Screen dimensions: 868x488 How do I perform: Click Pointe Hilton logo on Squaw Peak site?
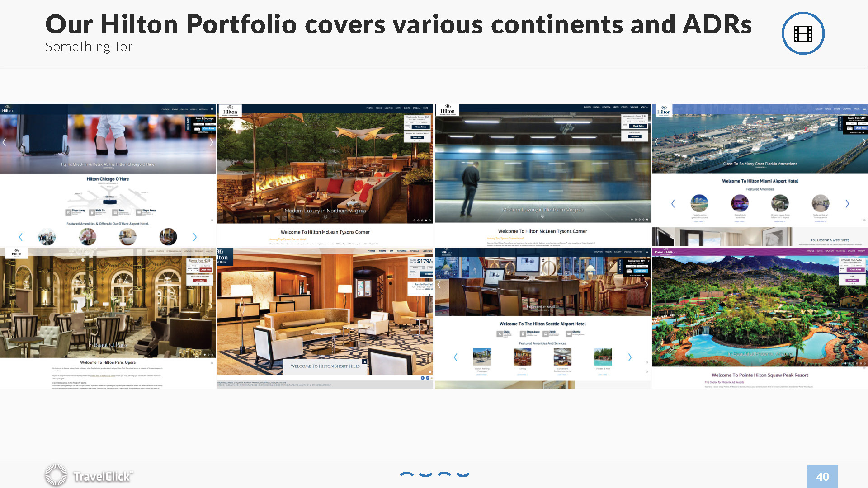(665, 252)
